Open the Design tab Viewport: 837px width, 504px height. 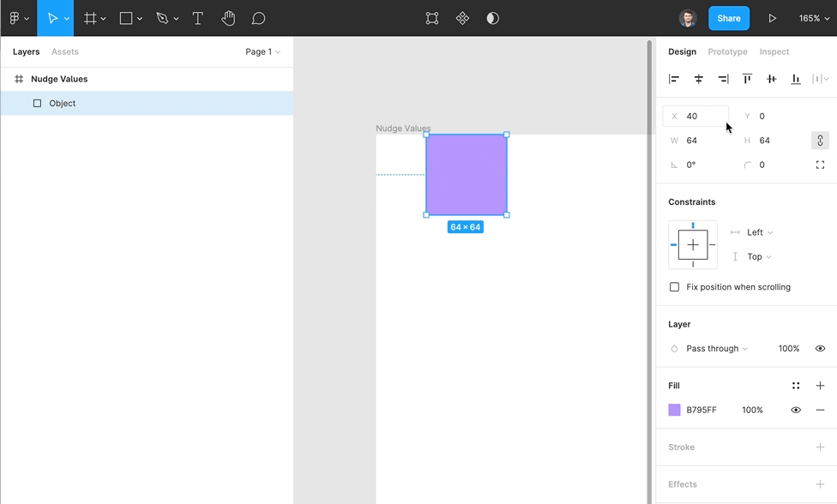tap(682, 51)
